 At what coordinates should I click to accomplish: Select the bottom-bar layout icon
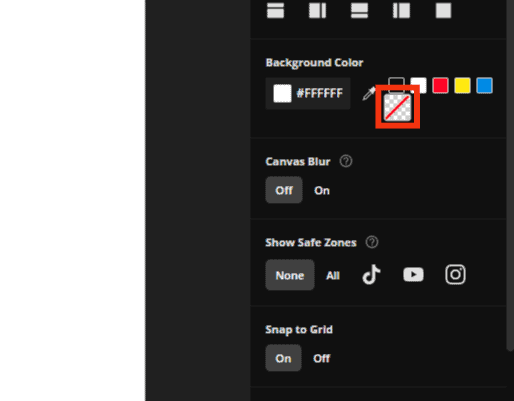coord(359,10)
